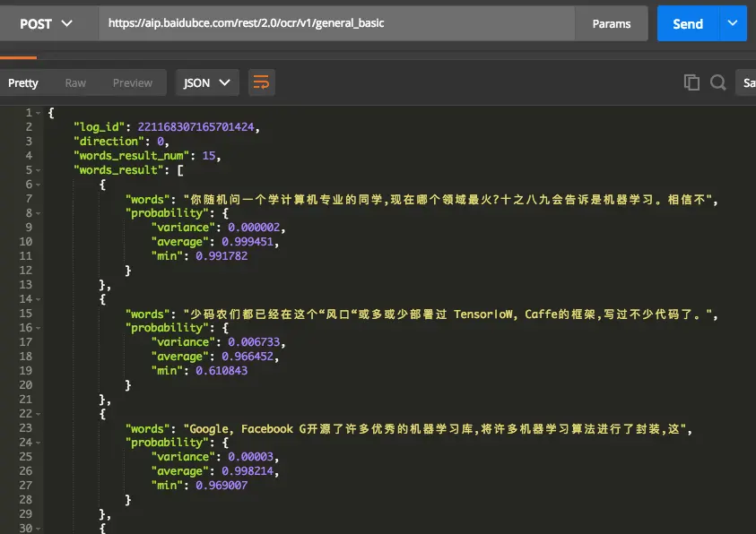The height and width of the screenshot is (534, 756).
Task: Open the response search icon
Action: click(718, 82)
